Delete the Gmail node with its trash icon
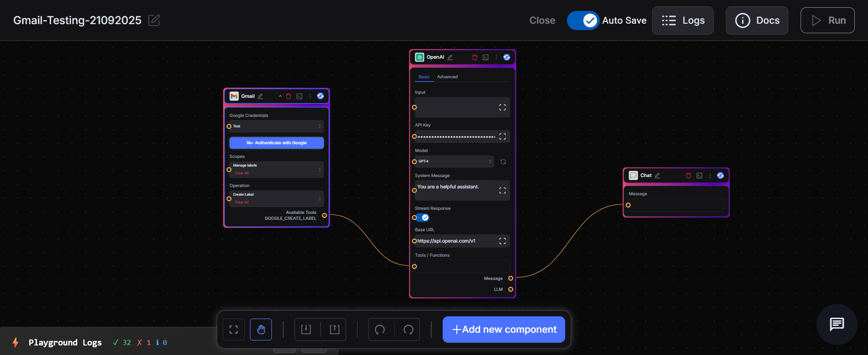868x355 pixels. point(288,96)
